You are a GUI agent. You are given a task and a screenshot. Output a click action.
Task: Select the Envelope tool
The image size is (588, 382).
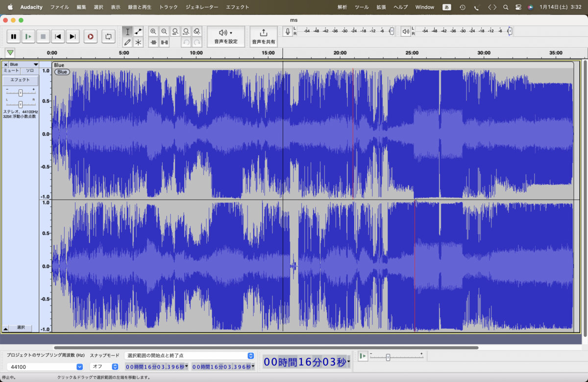[x=138, y=31]
